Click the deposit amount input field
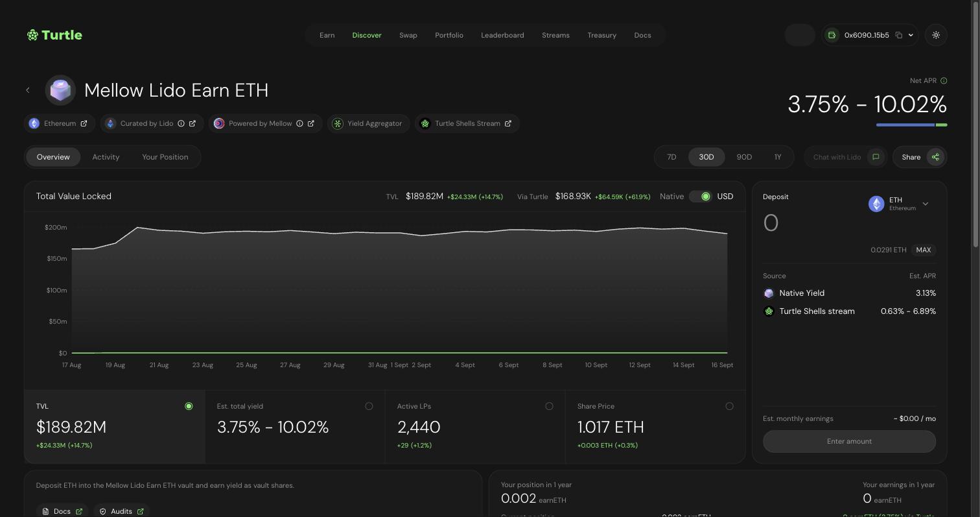980x517 pixels. (810, 223)
